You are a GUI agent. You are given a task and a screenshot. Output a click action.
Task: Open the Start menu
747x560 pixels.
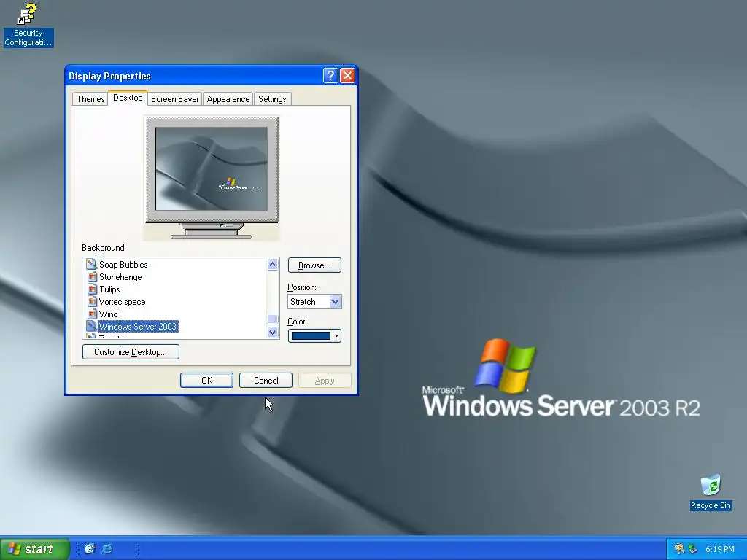tap(35, 549)
